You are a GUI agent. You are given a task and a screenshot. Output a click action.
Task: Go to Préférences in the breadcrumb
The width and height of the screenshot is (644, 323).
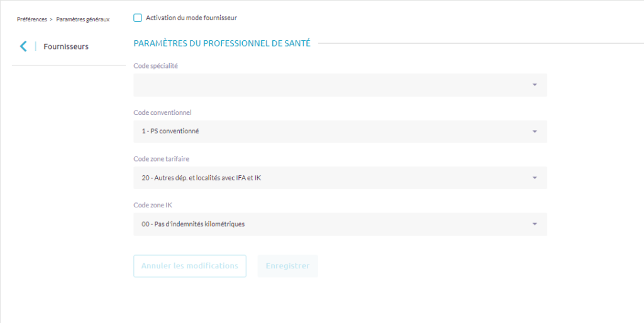(31, 19)
